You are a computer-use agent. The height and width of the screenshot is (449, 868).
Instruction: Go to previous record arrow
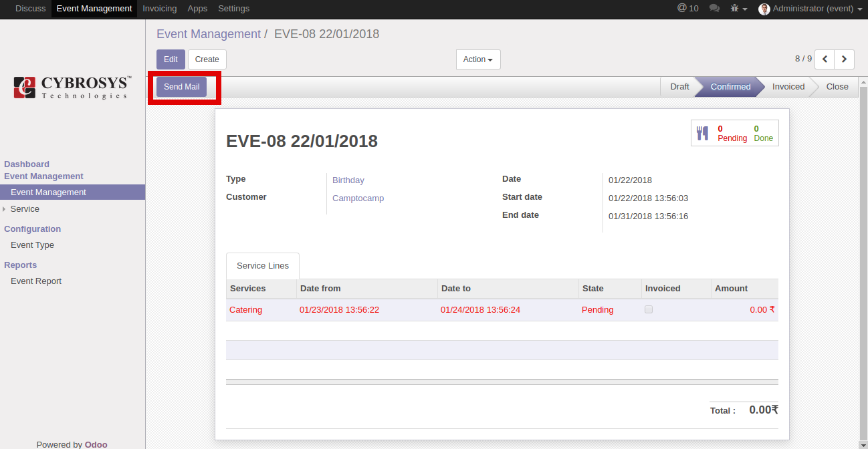825,59
